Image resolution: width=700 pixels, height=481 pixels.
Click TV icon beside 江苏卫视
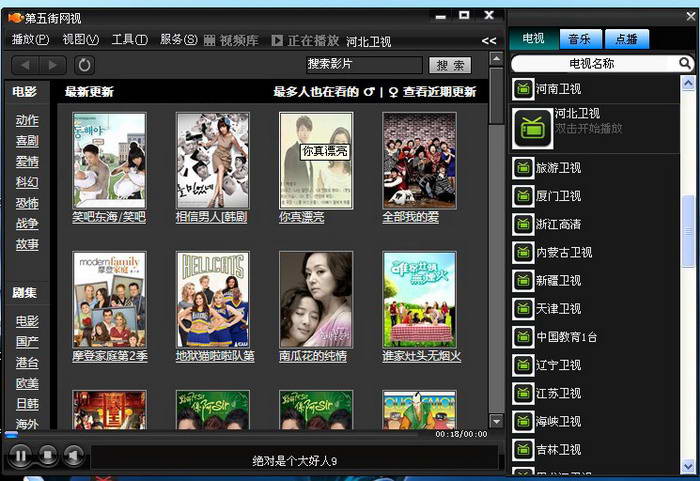(x=523, y=393)
